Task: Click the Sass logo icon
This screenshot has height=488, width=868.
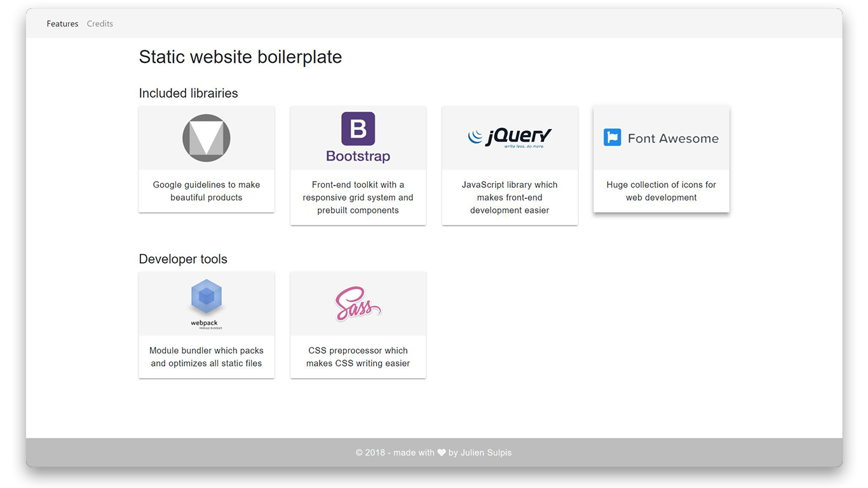Action: (358, 303)
